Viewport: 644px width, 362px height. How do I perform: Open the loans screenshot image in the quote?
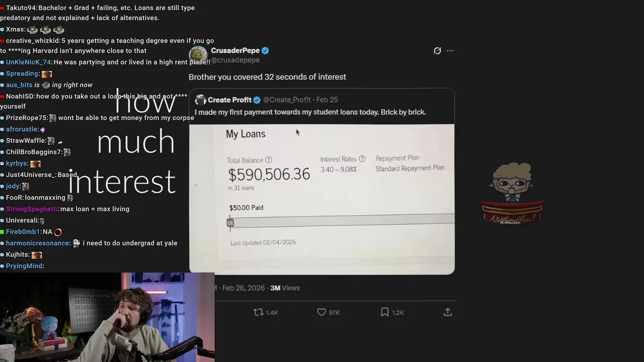pyautogui.click(x=322, y=199)
